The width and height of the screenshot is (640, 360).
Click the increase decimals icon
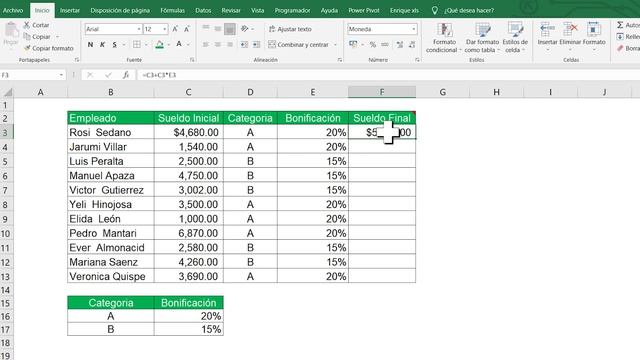[400, 44]
